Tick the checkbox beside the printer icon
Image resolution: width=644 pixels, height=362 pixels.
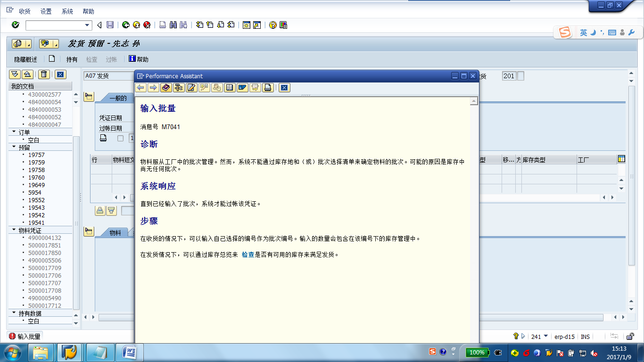click(120, 138)
